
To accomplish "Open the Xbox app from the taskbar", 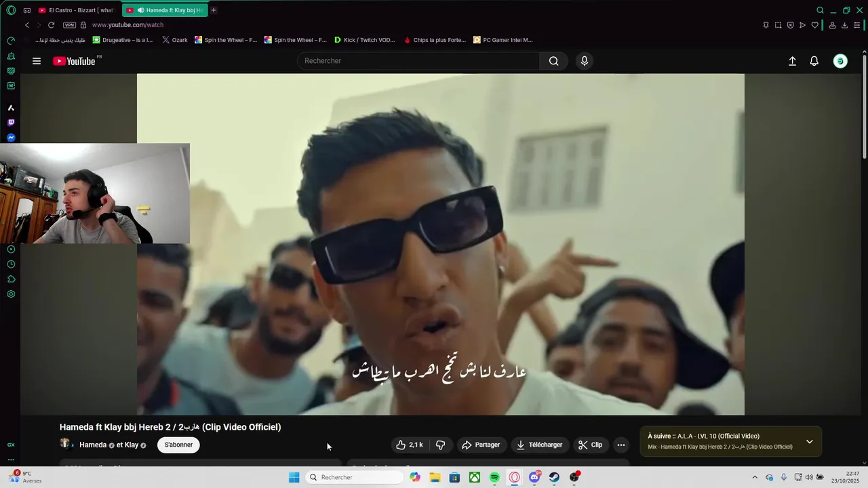I will (x=475, y=477).
